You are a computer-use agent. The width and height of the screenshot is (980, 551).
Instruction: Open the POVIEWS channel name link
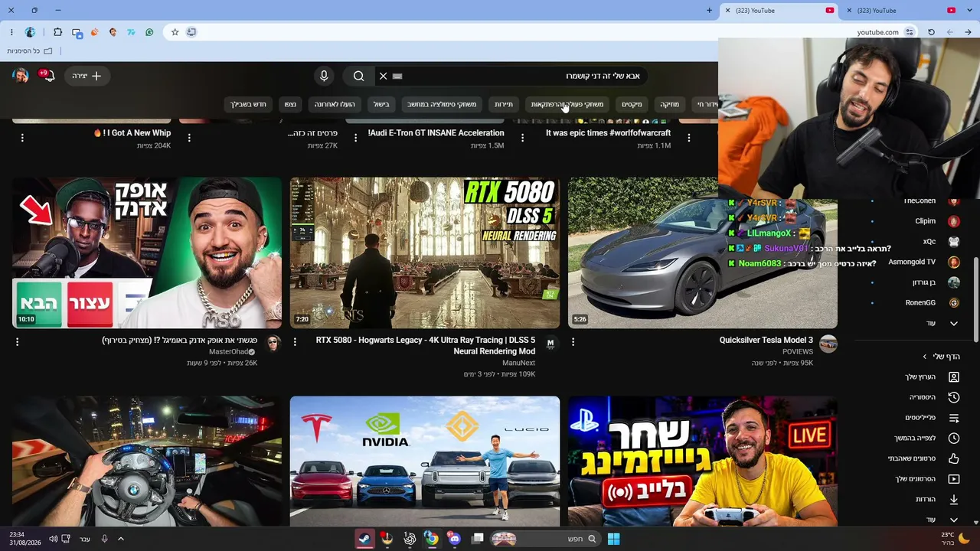pyautogui.click(x=798, y=352)
